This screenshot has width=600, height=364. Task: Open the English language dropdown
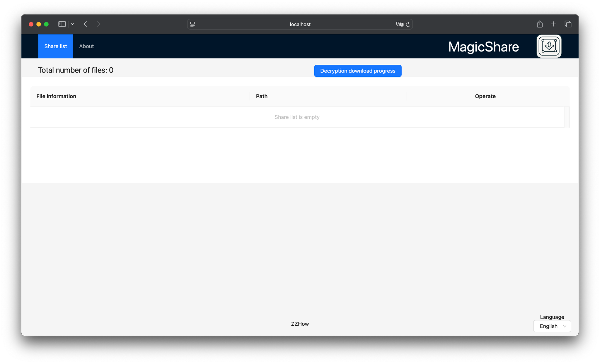[x=552, y=326]
